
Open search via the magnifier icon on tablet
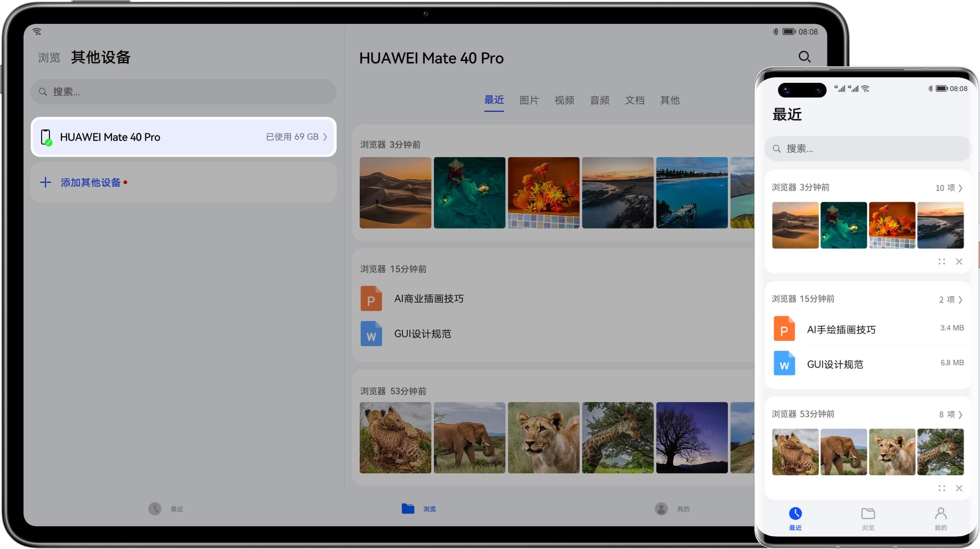(805, 57)
